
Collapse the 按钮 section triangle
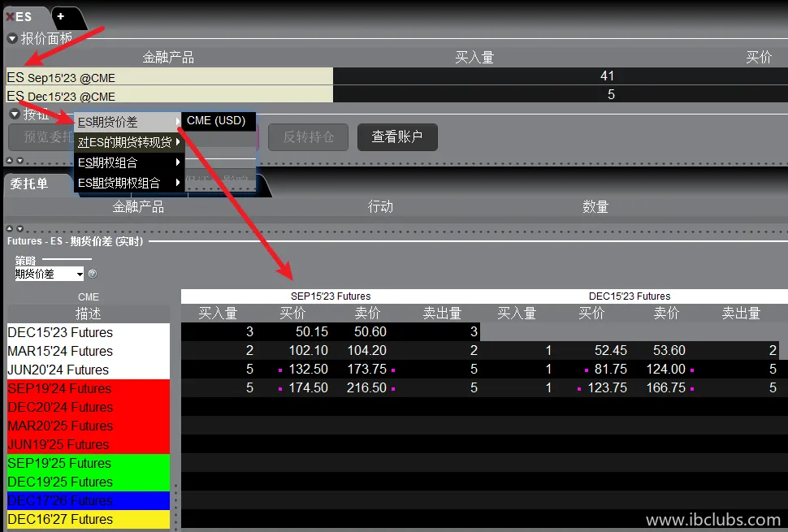pos(14,114)
